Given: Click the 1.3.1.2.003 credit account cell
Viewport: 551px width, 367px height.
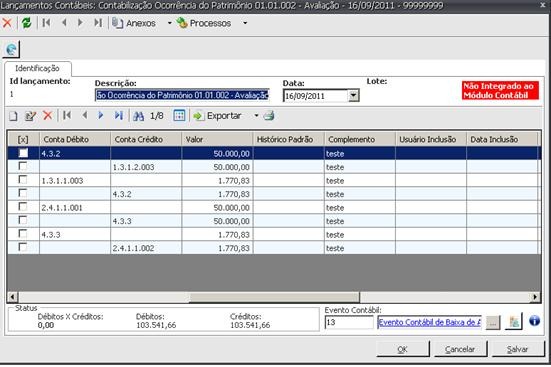Looking at the screenshot, I should click(146, 167).
